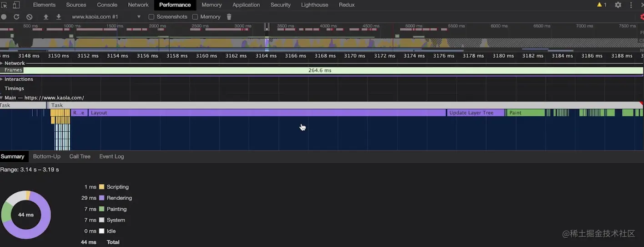Collapse the Main thread track
Viewport: 644px width, 247px height.
(2, 98)
